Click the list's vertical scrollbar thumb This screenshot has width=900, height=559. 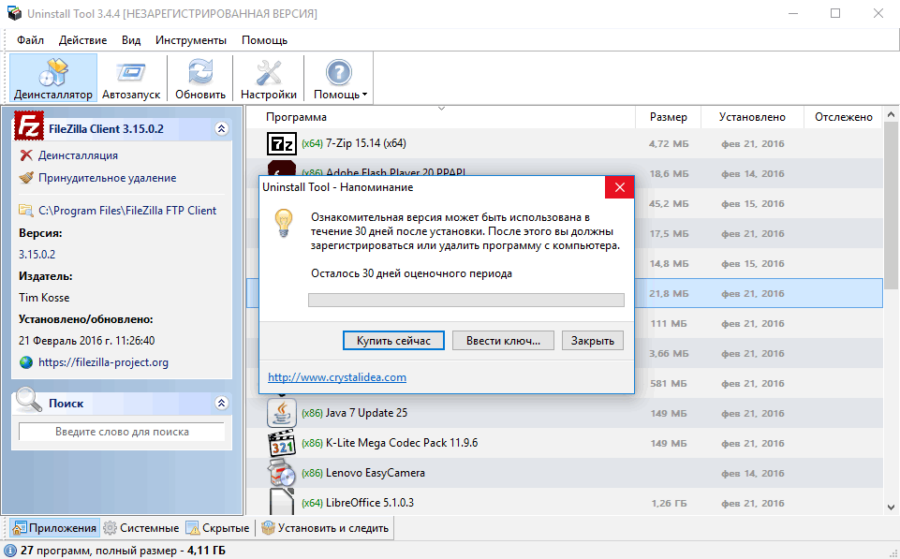(x=891, y=207)
